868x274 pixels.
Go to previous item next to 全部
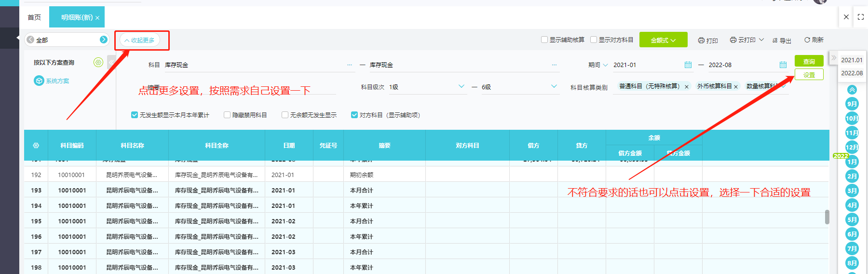click(x=30, y=40)
